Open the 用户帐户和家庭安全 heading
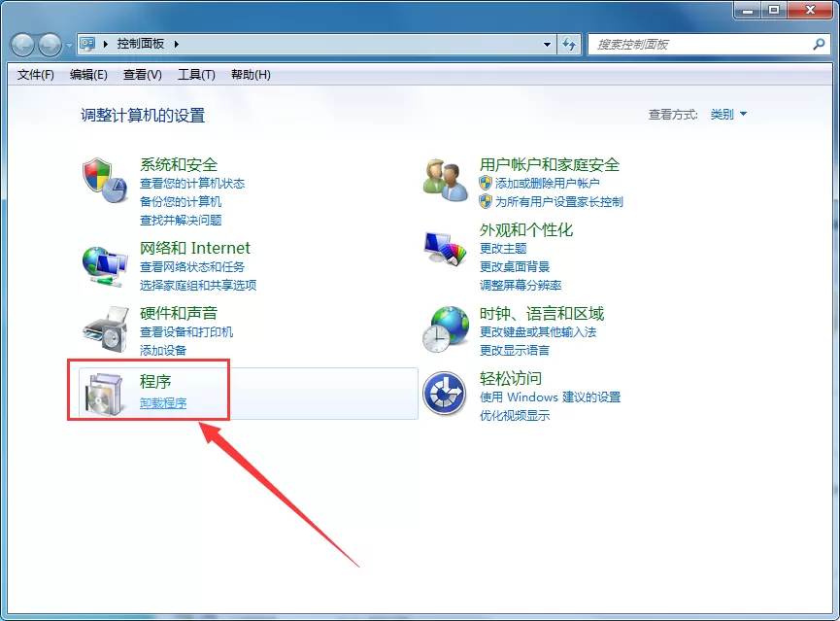Image resolution: width=840 pixels, height=621 pixels. pyautogui.click(x=550, y=164)
